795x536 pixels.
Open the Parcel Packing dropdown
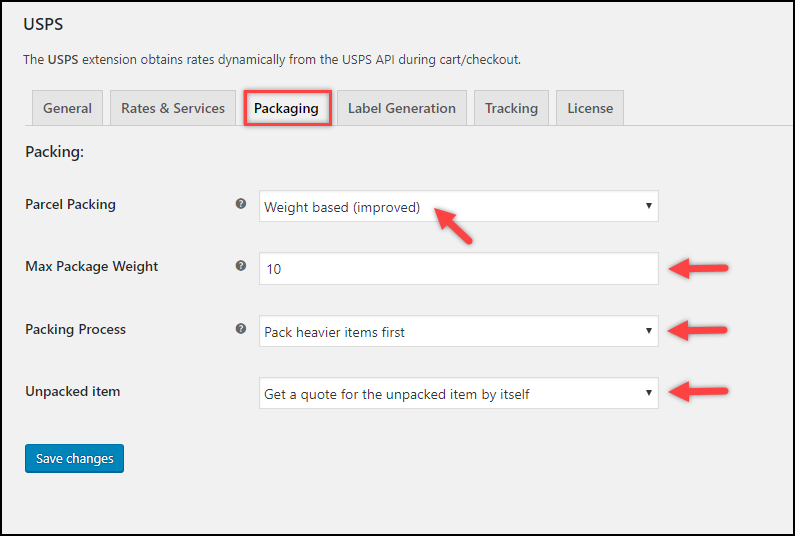point(459,206)
